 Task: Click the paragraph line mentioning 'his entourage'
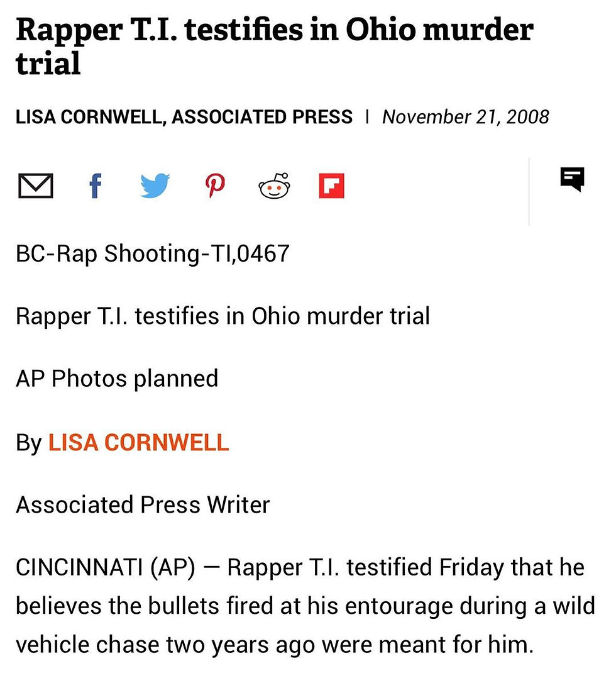(x=305, y=606)
